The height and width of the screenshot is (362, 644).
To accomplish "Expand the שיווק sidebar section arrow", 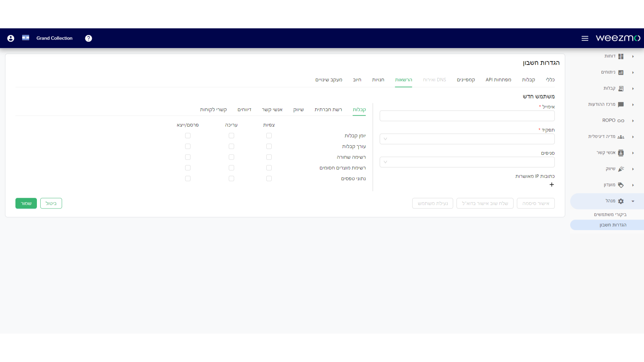I will 633,169.
